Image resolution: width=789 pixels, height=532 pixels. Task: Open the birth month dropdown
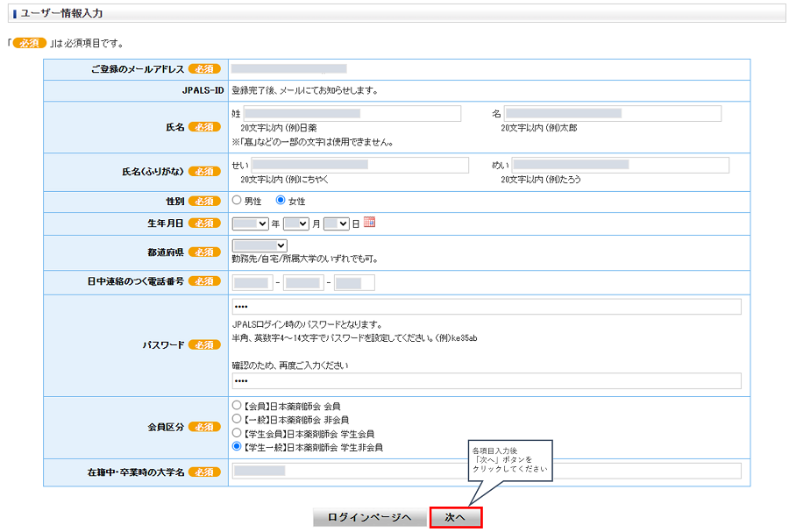pos(296,223)
